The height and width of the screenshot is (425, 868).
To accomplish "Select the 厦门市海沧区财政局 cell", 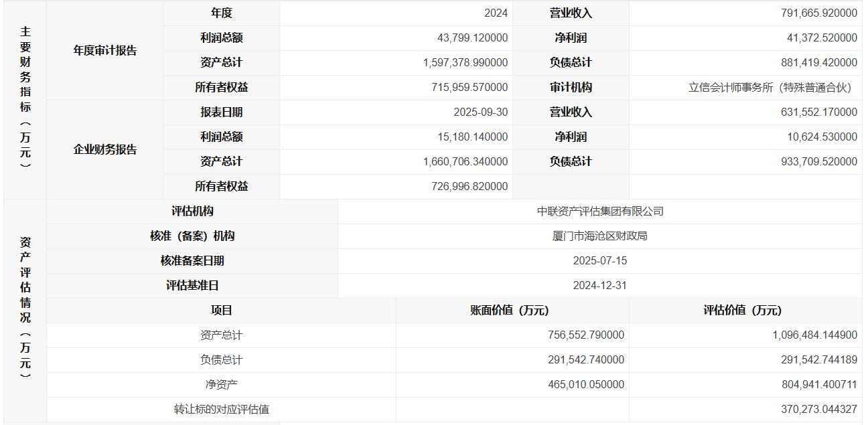I will 599,236.
